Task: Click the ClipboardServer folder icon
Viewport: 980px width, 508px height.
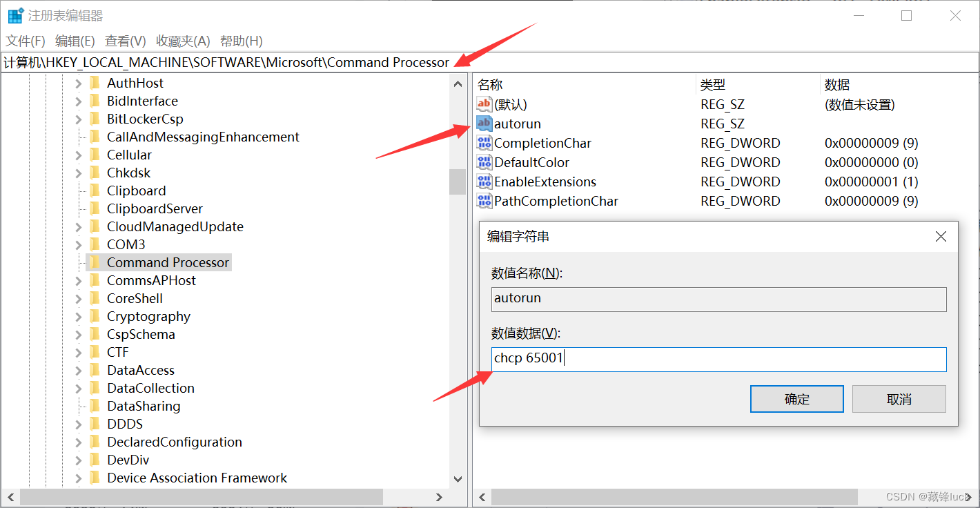Action: tap(95, 208)
